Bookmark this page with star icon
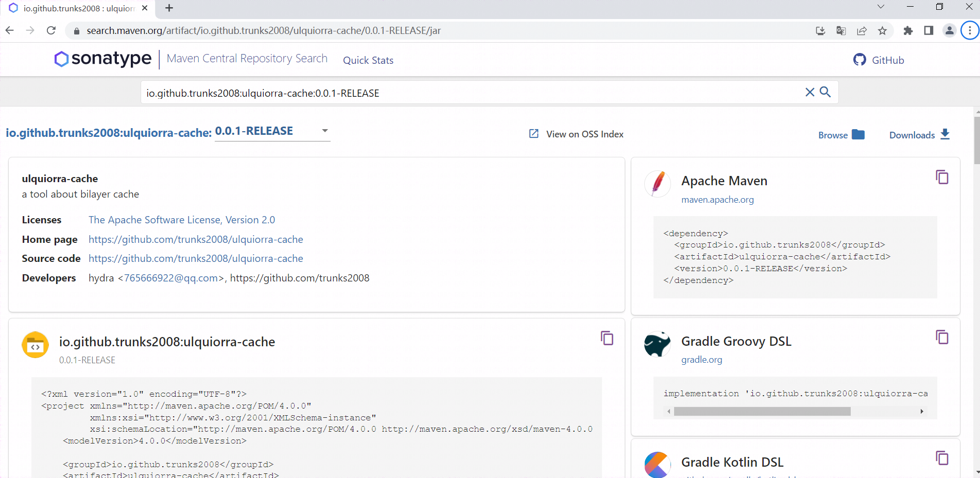Image resolution: width=980 pixels, height=478 pixels. 882,31
